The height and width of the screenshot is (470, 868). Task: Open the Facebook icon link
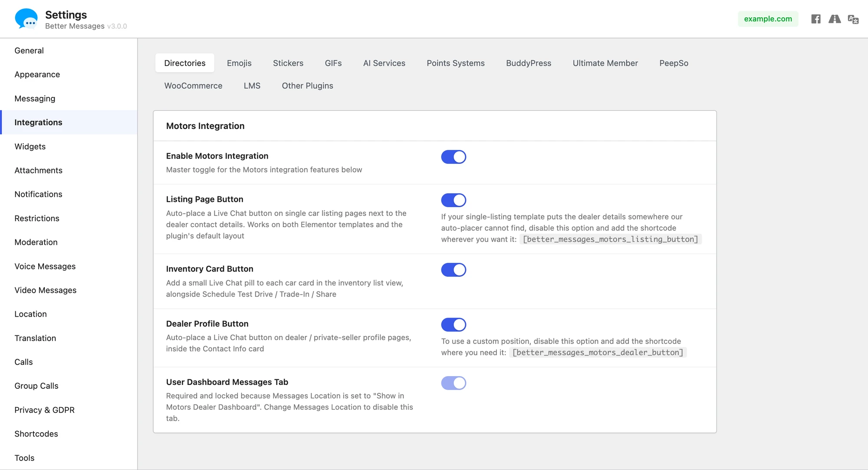pos(816,19)
